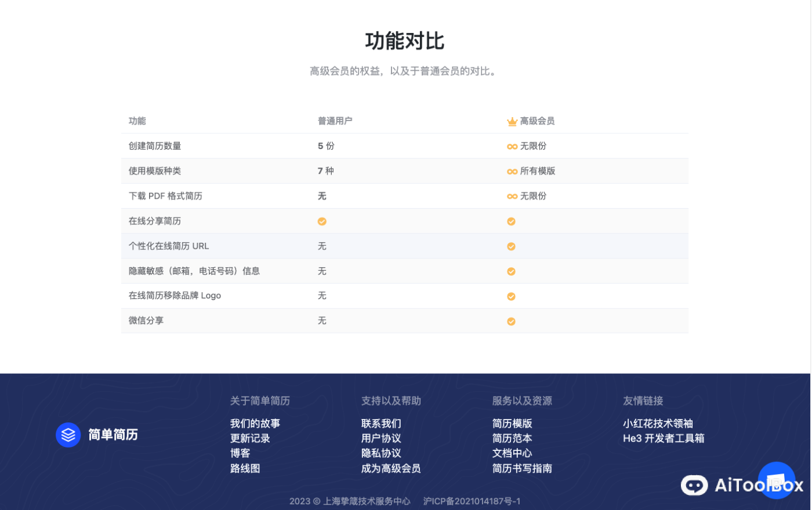Image resolution: width=812 pixels, height=510 pixels.
Task: Open the 隐私协议 agreement
Action: coord(382,453)
